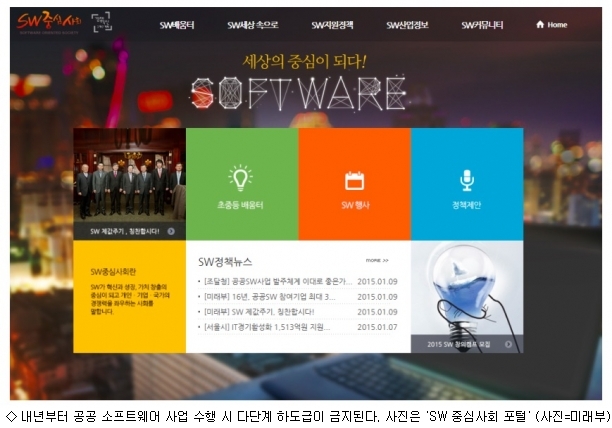Open the SW배움터 menu
Screen dimensions: 612x428
pos(177,25)
